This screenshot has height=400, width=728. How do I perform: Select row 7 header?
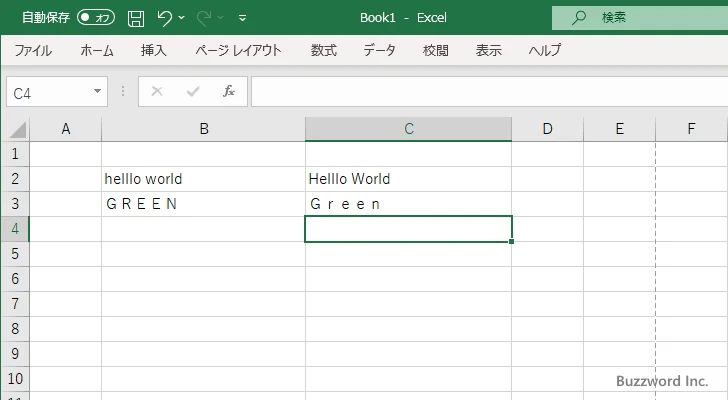(x=15, y=304)
